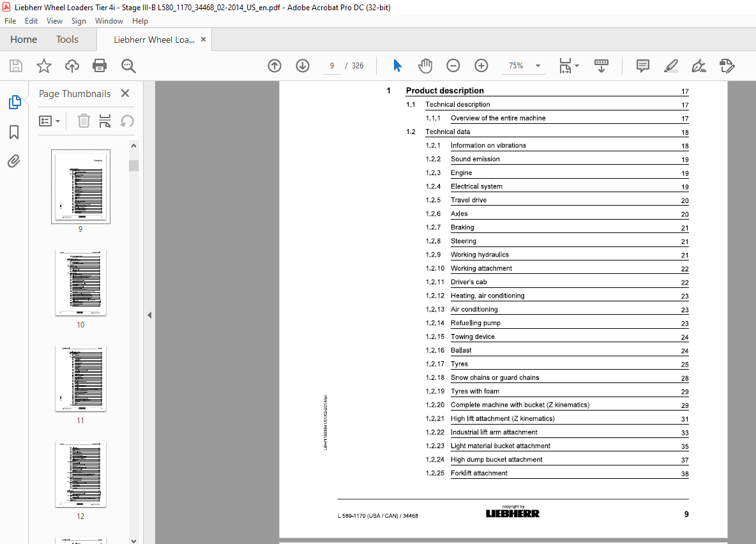The width and height of the screenshot is (756, 544).
Task: Activate the Selection arrow tool
Action: click(397, 66)
